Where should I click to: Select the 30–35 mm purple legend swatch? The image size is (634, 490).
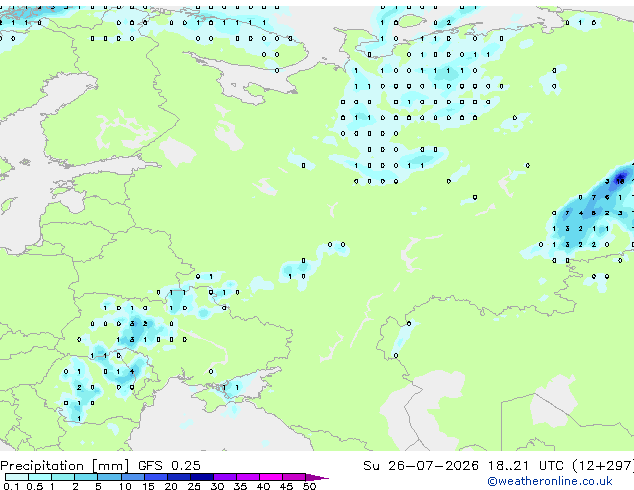[225, 477]
